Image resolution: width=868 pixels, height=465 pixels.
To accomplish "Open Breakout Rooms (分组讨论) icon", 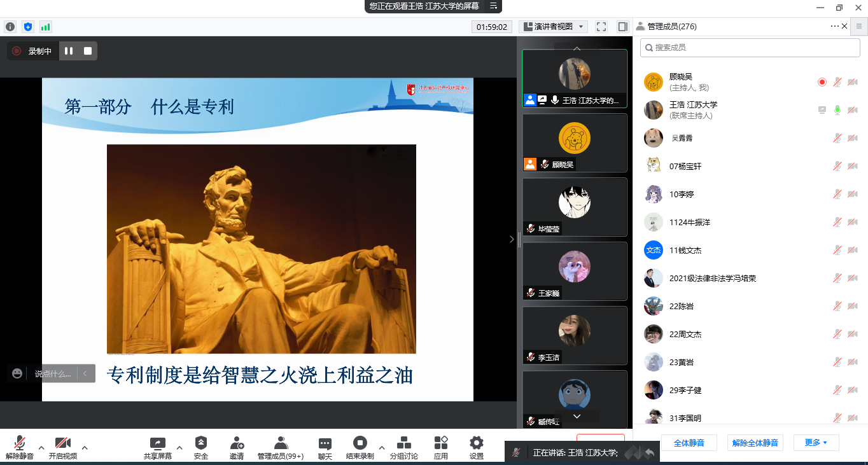I will pyautogui.click(x=403, y=443).
